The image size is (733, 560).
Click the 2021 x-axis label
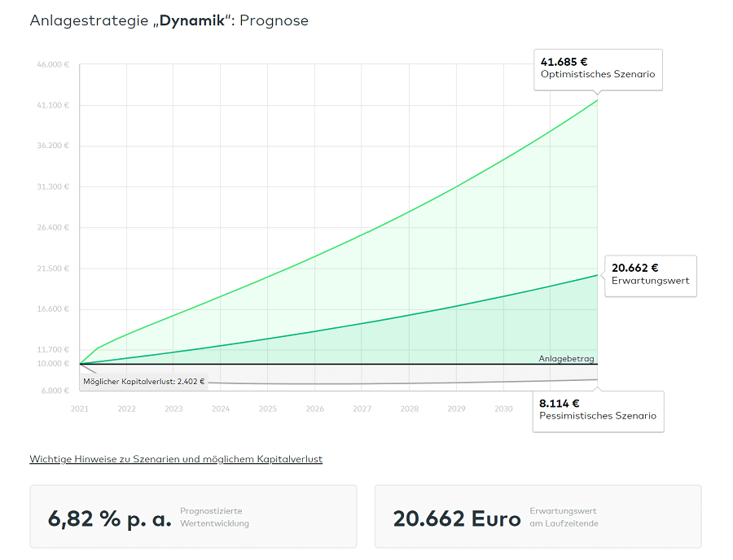pos(80,409)
